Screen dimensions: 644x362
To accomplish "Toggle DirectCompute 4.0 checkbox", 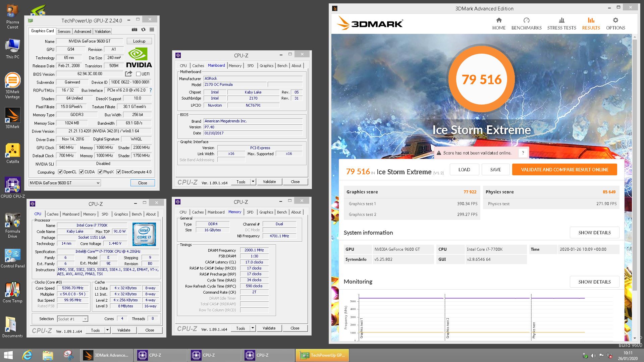I will (x=118, y=172).
